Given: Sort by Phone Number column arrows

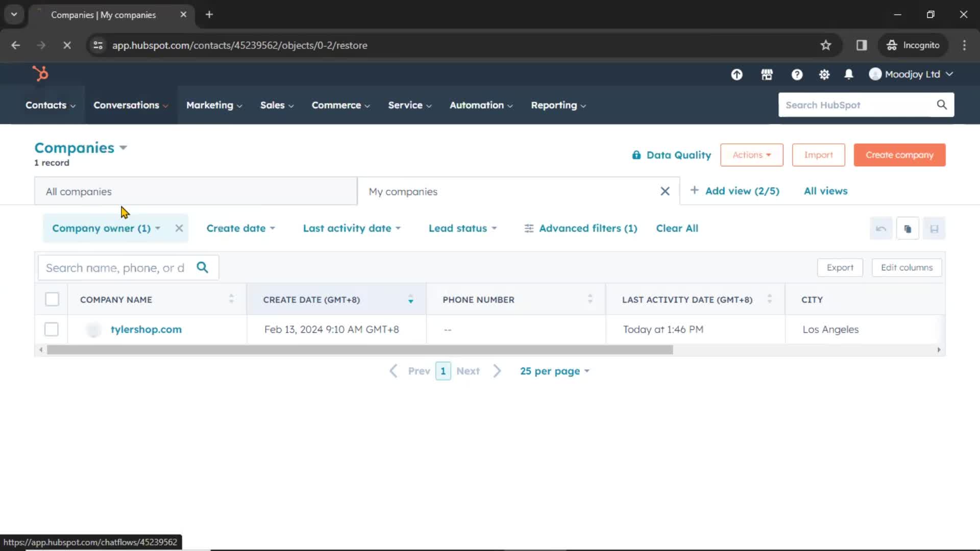Looking at the screenshot, I should (590, 299).
